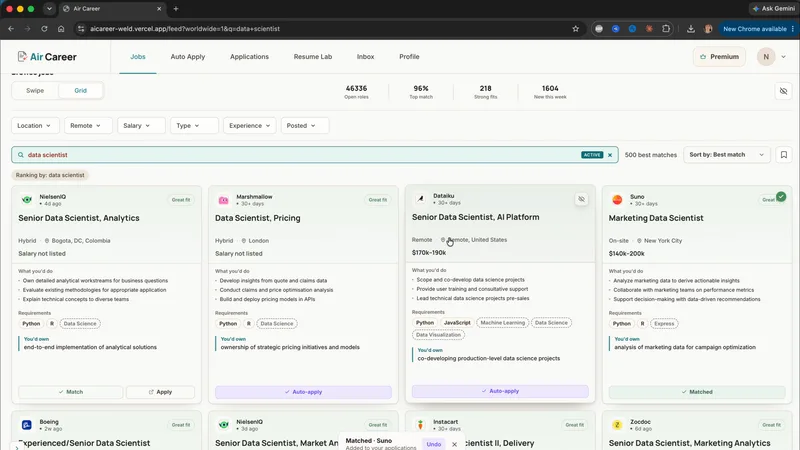Click the Premium button
This screenshot has width=800, height=450.
coord(719,57)
